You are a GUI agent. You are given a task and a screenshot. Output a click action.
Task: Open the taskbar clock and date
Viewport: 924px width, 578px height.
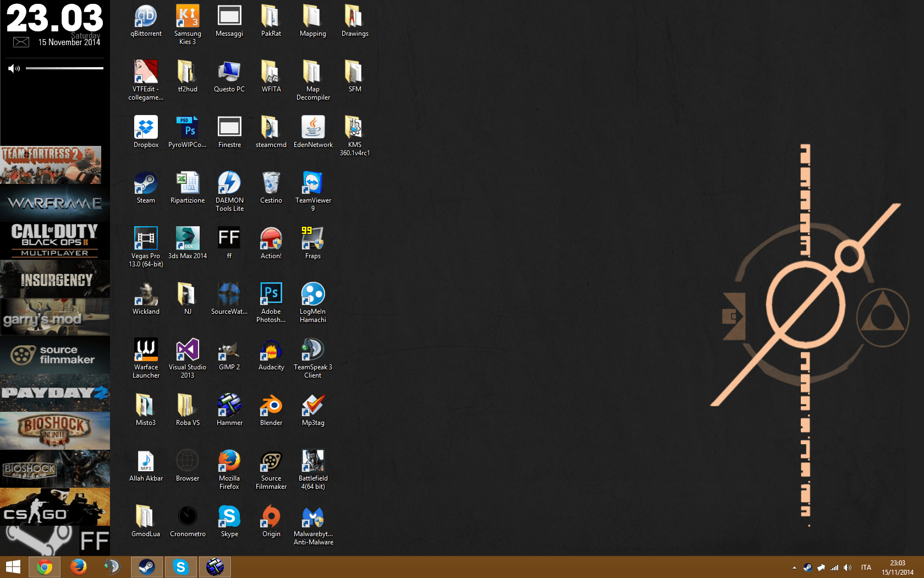point(897,568)
